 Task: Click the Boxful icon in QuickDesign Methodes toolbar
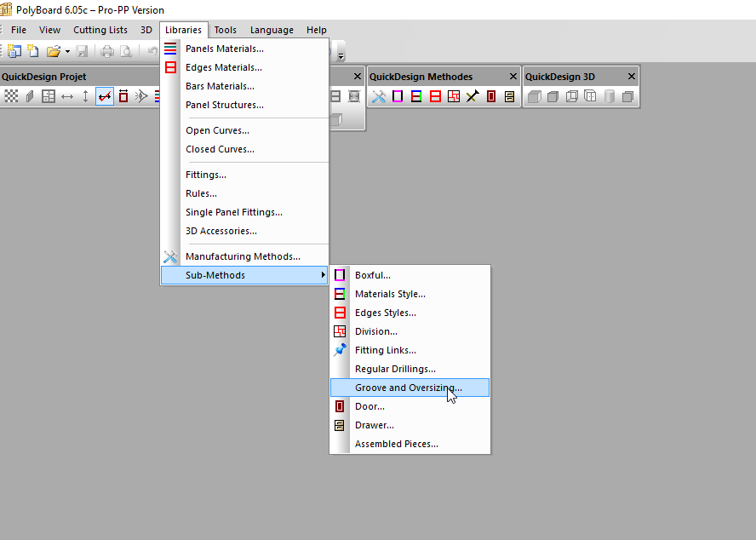click(398, 96)
